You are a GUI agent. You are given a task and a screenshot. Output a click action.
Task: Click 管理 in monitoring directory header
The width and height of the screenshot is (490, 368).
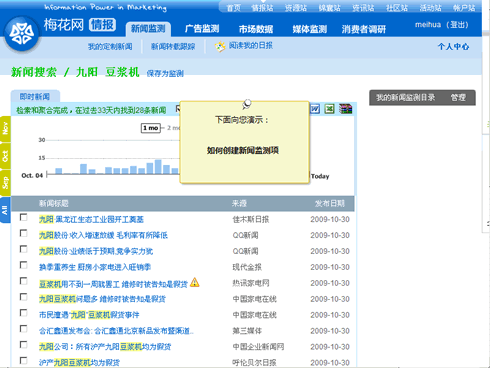(x=458, y=98)
